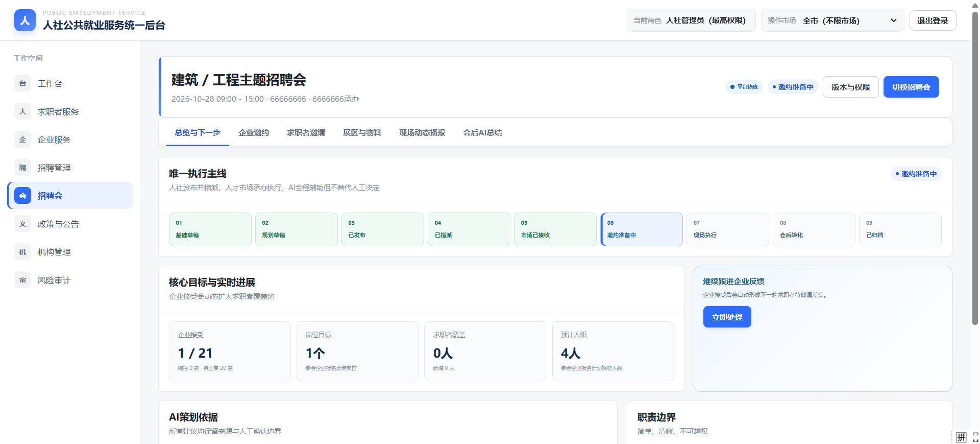
Task: Click 求职者覆盖 0人 card
Action: 485,351
